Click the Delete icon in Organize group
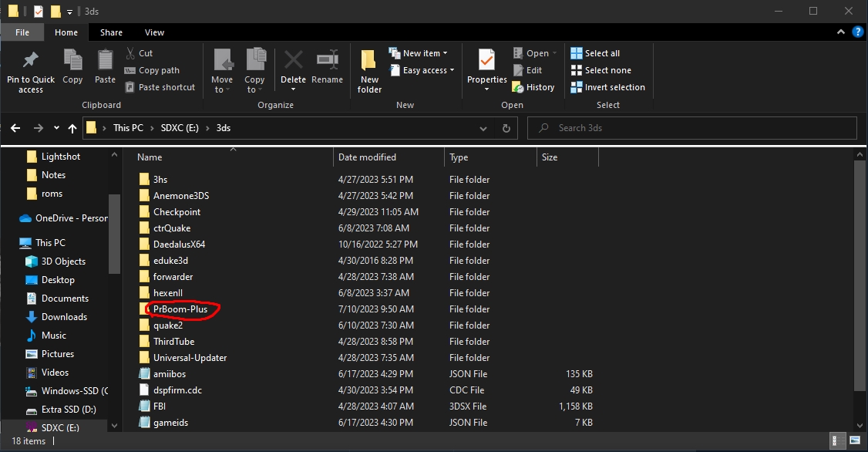868x452 pixels. (294, 60)
